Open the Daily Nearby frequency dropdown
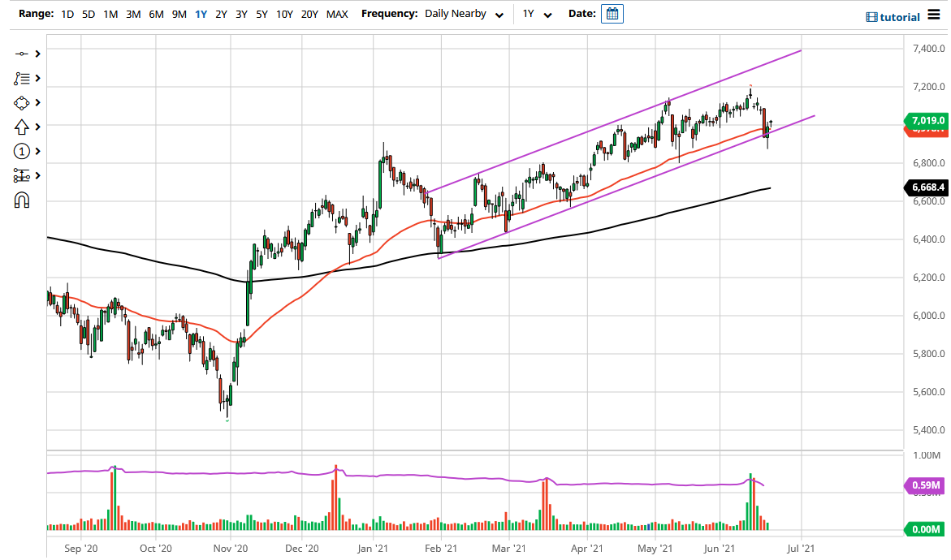This screenshot has height=560, width=951. point(464,14)
